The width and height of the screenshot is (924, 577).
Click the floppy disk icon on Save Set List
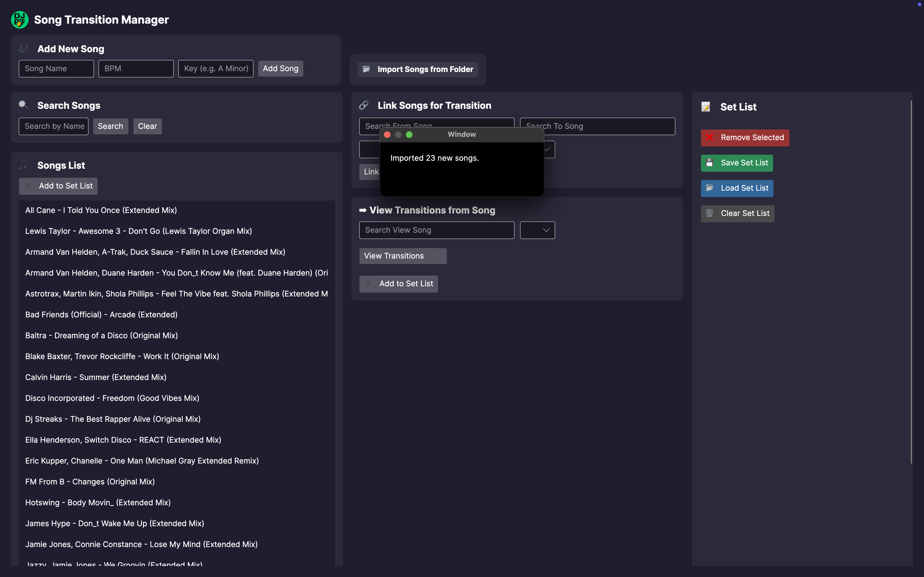(710, 163)
